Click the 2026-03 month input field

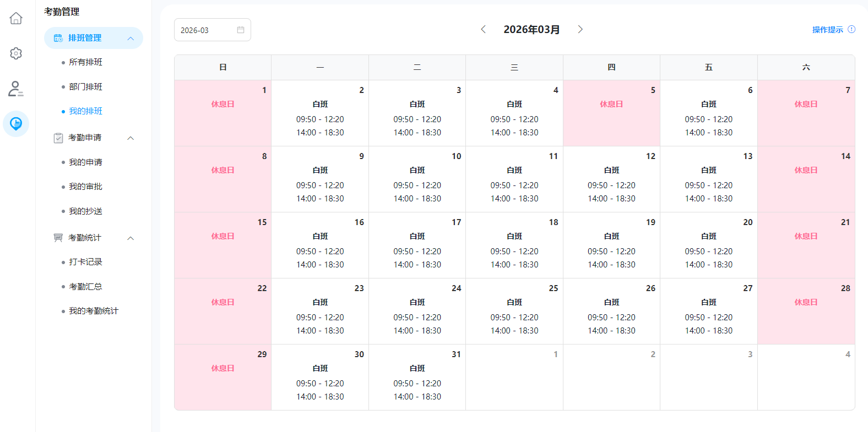[207, 30]
